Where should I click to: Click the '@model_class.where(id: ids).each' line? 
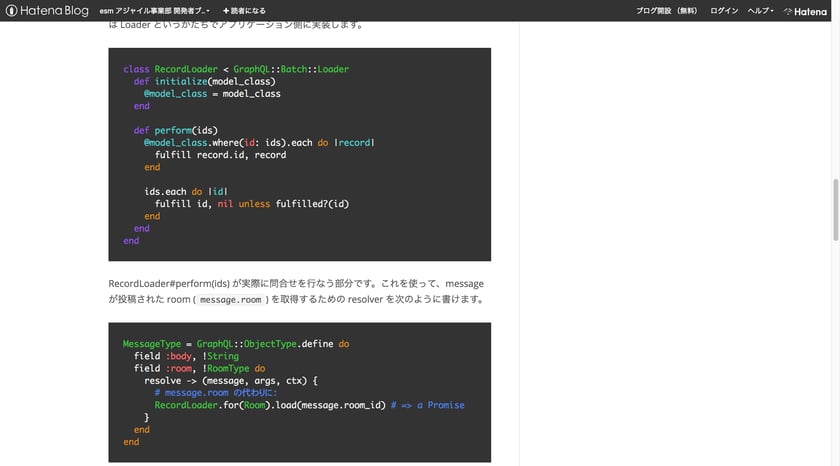[x=259, y=142]
